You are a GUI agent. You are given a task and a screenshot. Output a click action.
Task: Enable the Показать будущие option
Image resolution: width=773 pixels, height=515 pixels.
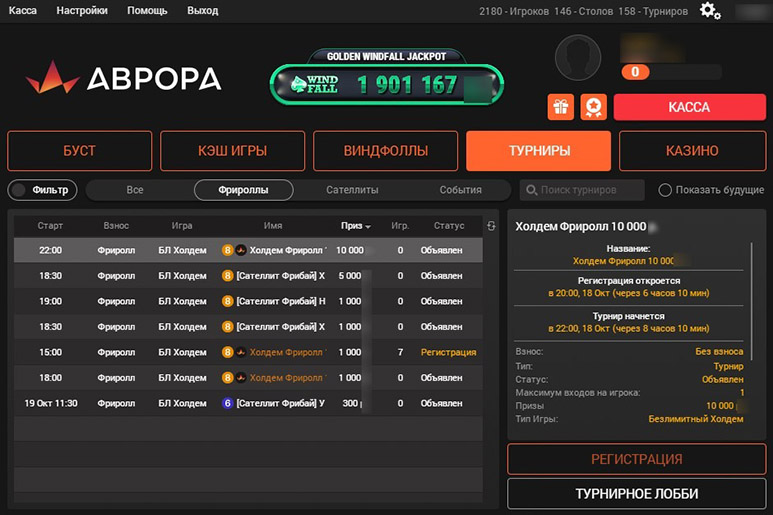point(665,190)
